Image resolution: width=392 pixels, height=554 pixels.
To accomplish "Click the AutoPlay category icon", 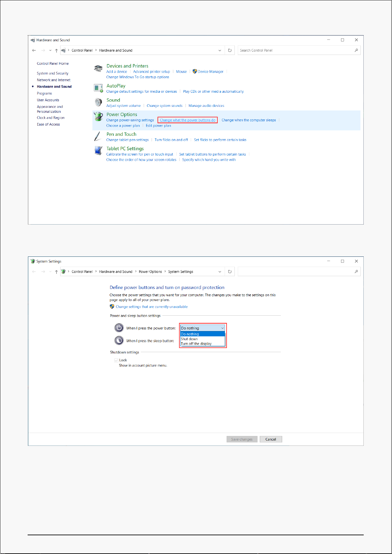I will 98,88.
